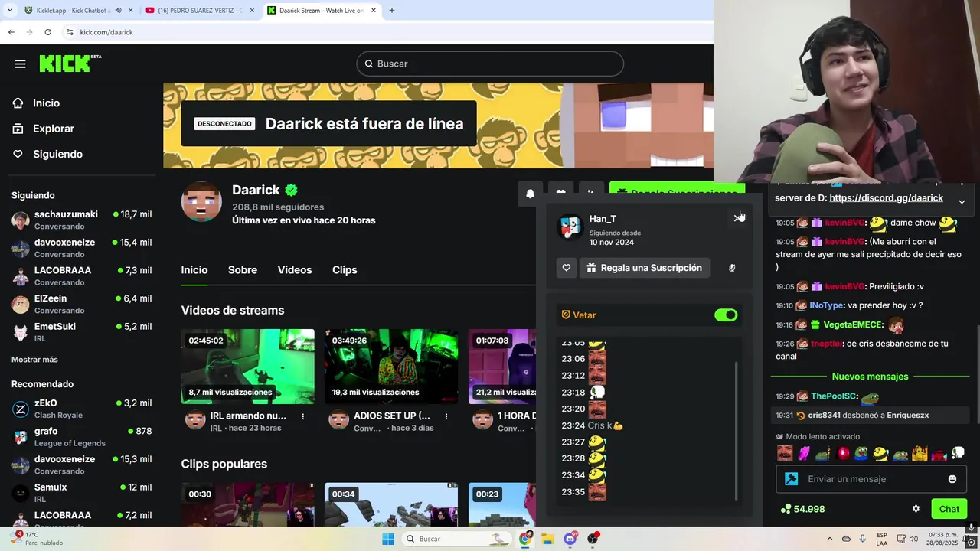This screenshot has width=980, height=551.
Task: Select the Inicio channel tab
Action: pyautogui.click(x=194, y=270)
